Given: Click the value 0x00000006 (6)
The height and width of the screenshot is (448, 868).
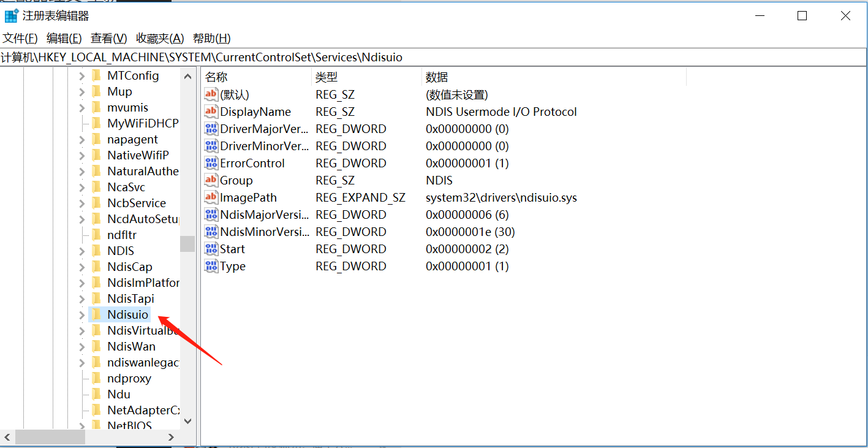Looking at the screenshot, I should point(467,215).
